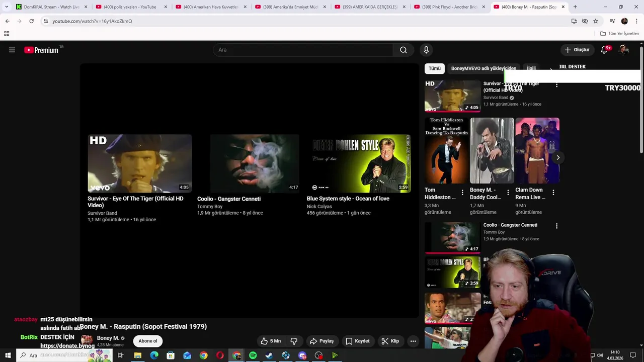The width and height of the screenshot is (644, 362).
Task: Open tab search dropdown in Chrome
Action: click(7, 7)
